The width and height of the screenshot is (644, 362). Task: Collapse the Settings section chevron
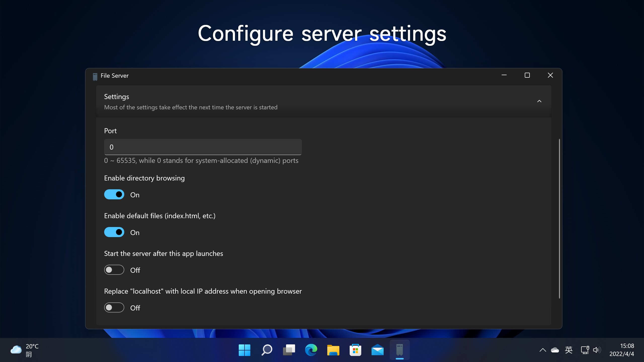(539, 101)
